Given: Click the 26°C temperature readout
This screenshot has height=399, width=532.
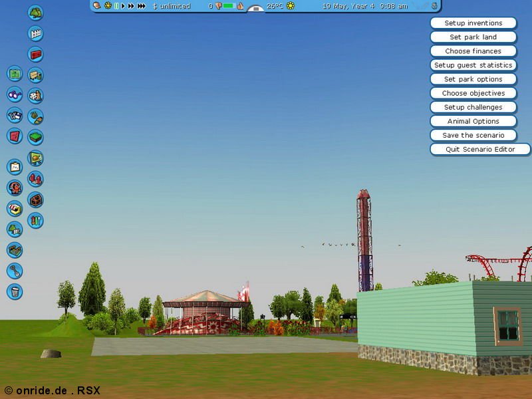Looking at the screenshot, I should (x=275, y=6).
